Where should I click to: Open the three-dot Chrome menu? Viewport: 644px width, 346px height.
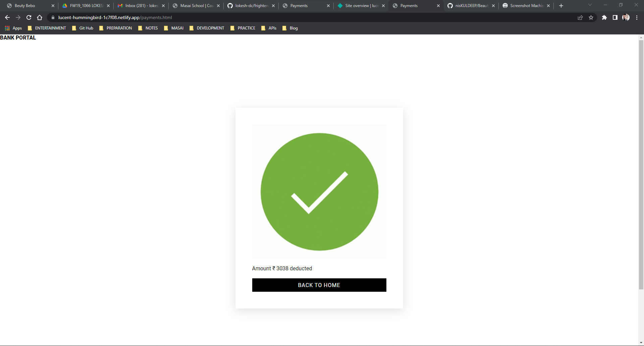pos(637,17)
